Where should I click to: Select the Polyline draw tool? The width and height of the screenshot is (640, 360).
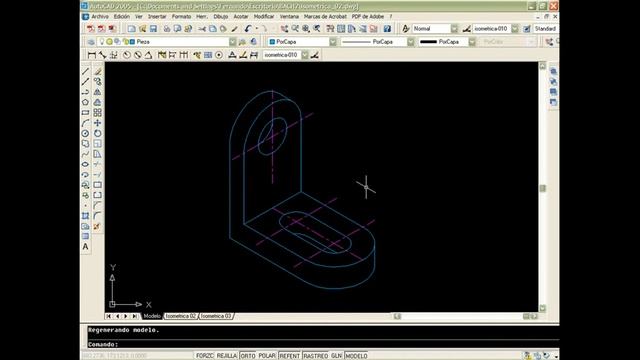(x=85, y=92)
